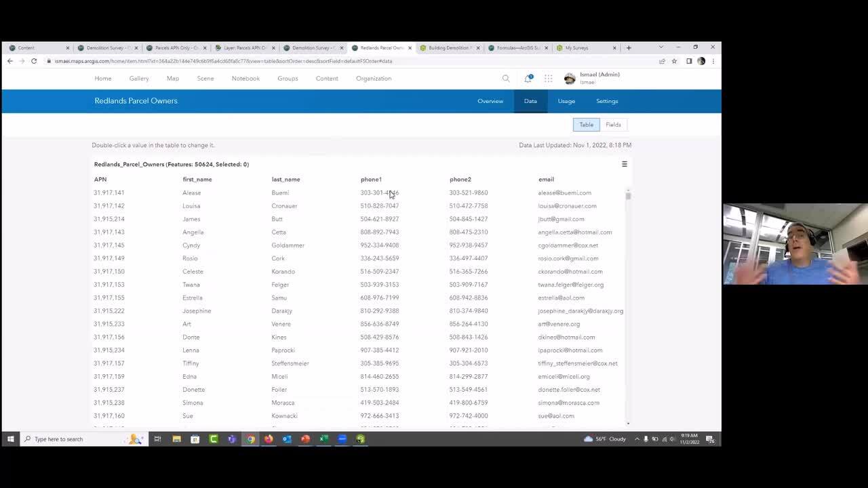This screenshot has height=488, width=868.
Task: Click the table vertical scrollbar thumb
Action: [628, 197]
